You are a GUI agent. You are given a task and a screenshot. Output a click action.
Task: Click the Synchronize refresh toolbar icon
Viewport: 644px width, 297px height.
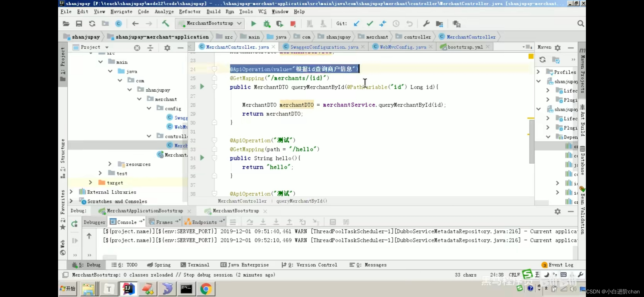coord(92,24)
